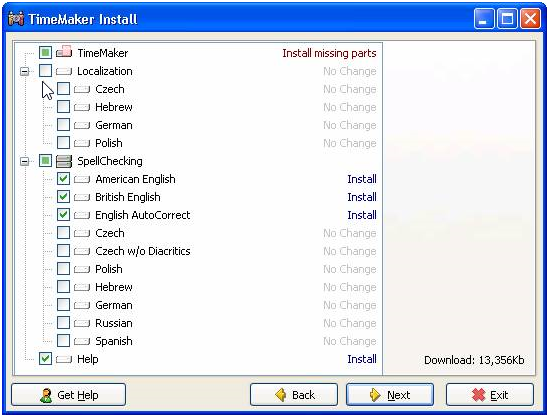Select the SpellChecking tree label
This screenshot has height=419, width=549.
point(110,161)
